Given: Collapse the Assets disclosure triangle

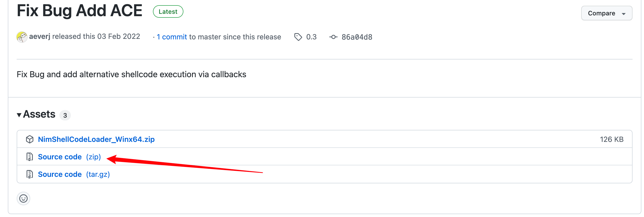Looking at the screenshot, I should (x=19, y=115).
